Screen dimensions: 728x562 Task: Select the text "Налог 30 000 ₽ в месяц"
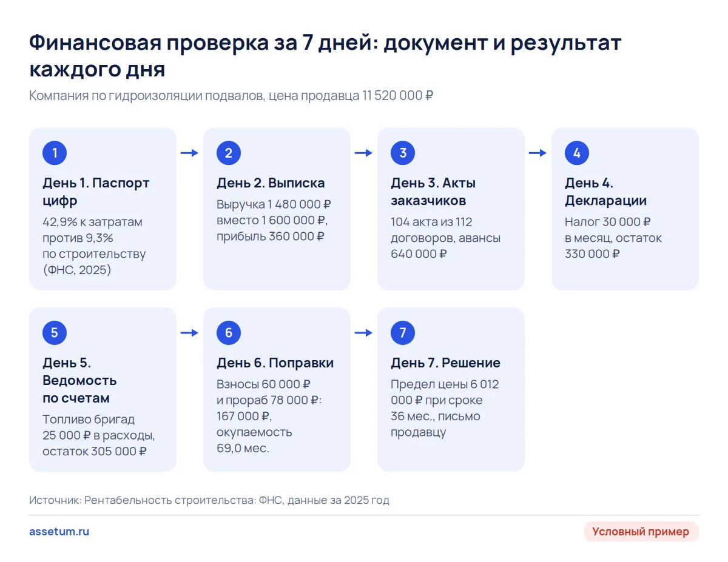pyautogui.click(x=608, y=230)
